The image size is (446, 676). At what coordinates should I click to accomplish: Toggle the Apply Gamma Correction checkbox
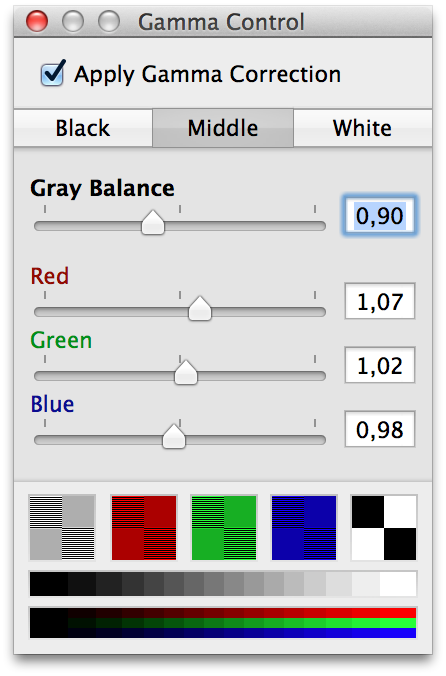[x=53, y=73]
